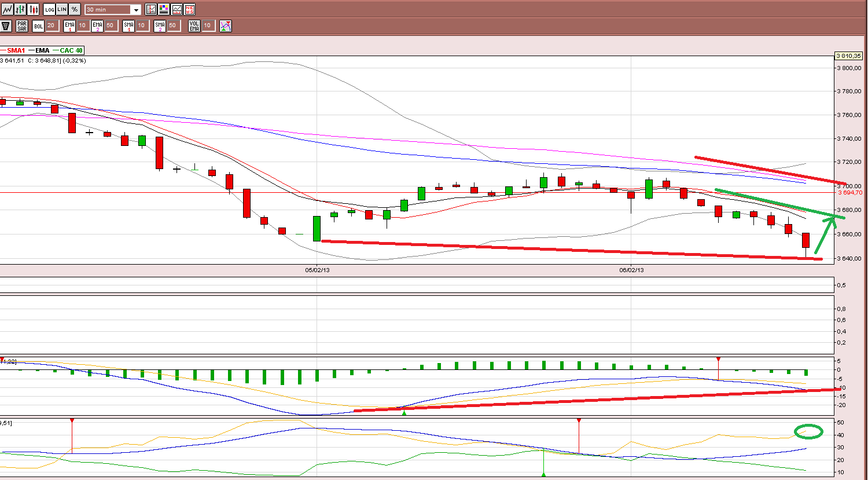The height and width of the screenshot is (480, 868).
Task: Toggle the EMA 1 indicator button
Action: (69, 26)
